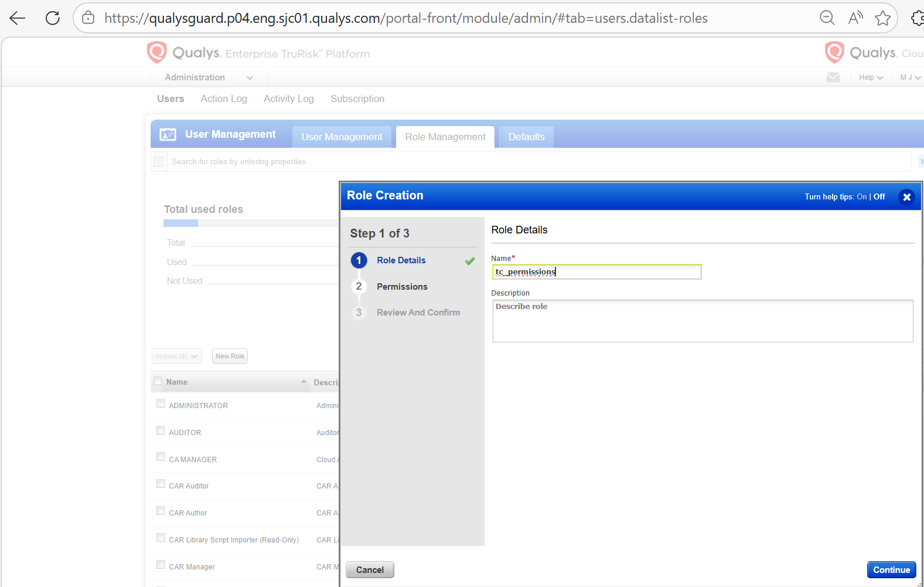The height and width of the screenshot is (587, 924).
Task: Click the New Role button
Action: [230, 356]
